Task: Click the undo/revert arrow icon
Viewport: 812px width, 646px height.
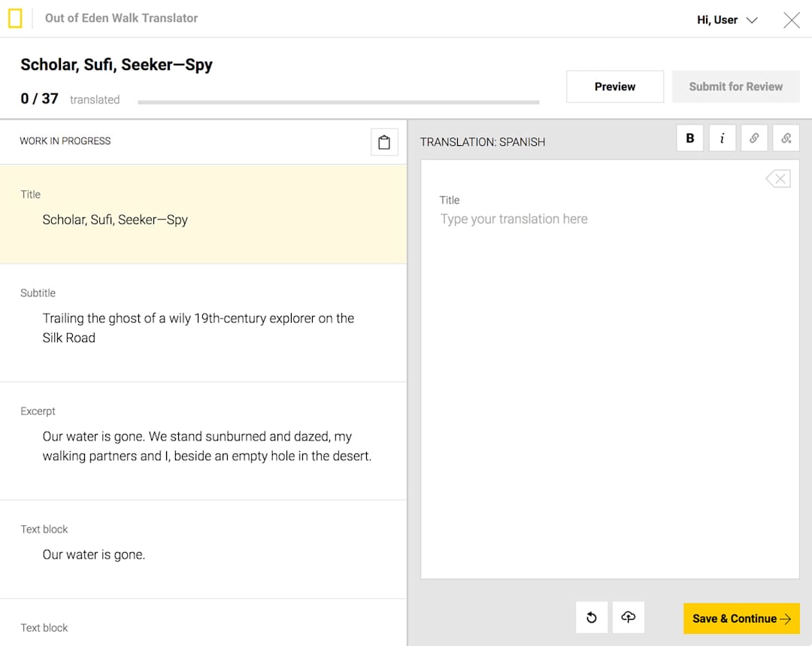Action: (592, 617)
